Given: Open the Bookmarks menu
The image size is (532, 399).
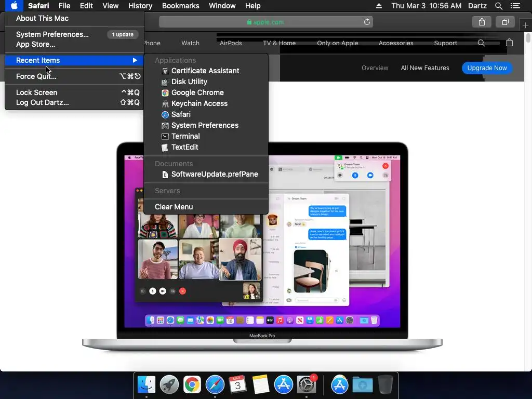Looking at the screenshot, I should click(180, 6).
